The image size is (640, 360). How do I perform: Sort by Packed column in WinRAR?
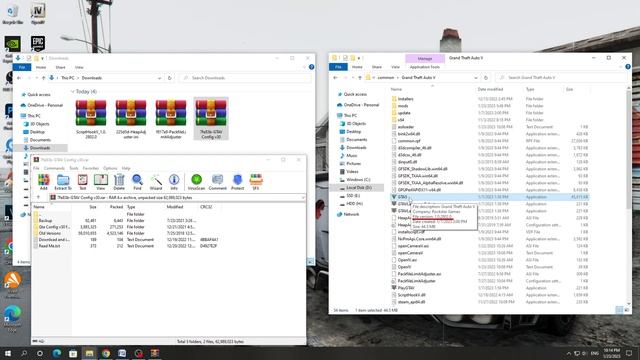tap(116, 207)
